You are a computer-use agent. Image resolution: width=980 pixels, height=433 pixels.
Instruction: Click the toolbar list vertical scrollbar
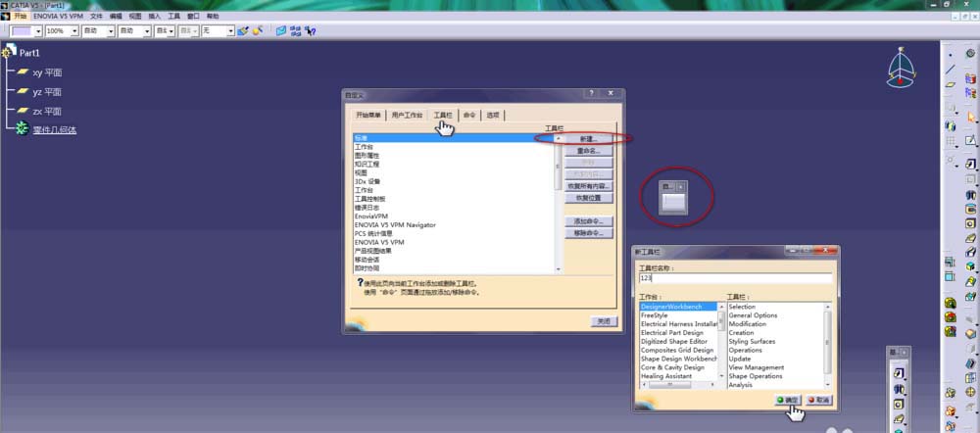point(559,203)
